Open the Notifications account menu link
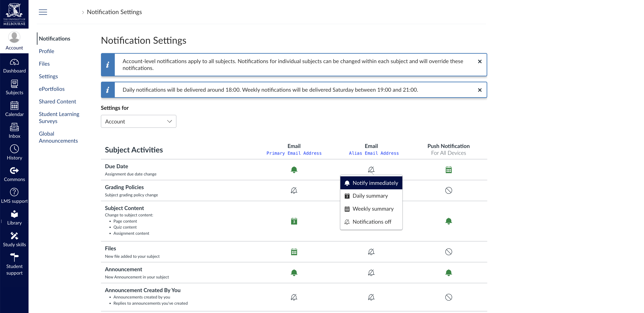 pos(55,39)
